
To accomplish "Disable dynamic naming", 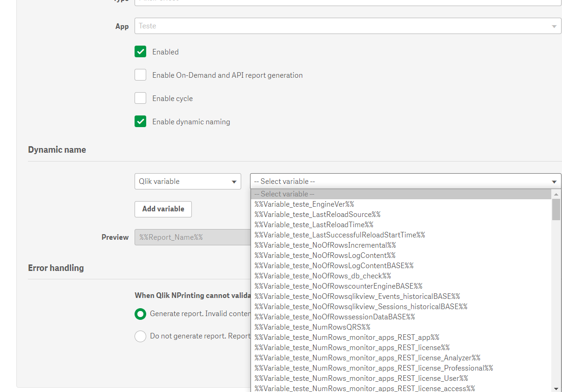I will point(140,121).
